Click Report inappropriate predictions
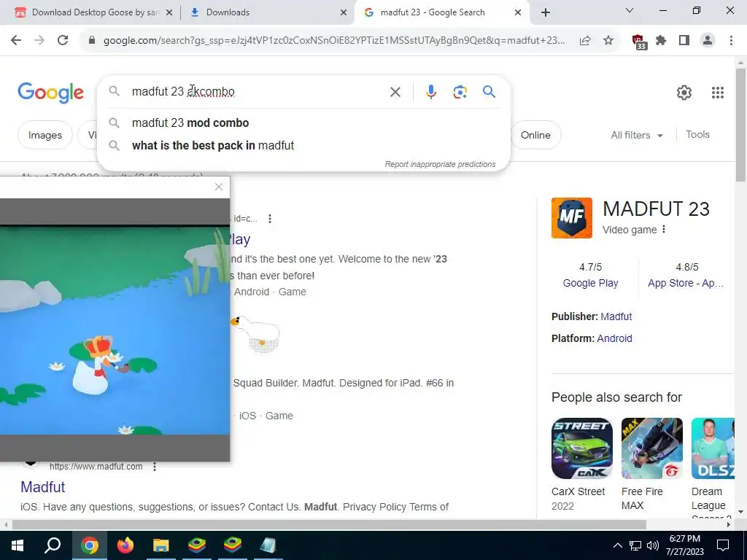 [x=440, y=164]
